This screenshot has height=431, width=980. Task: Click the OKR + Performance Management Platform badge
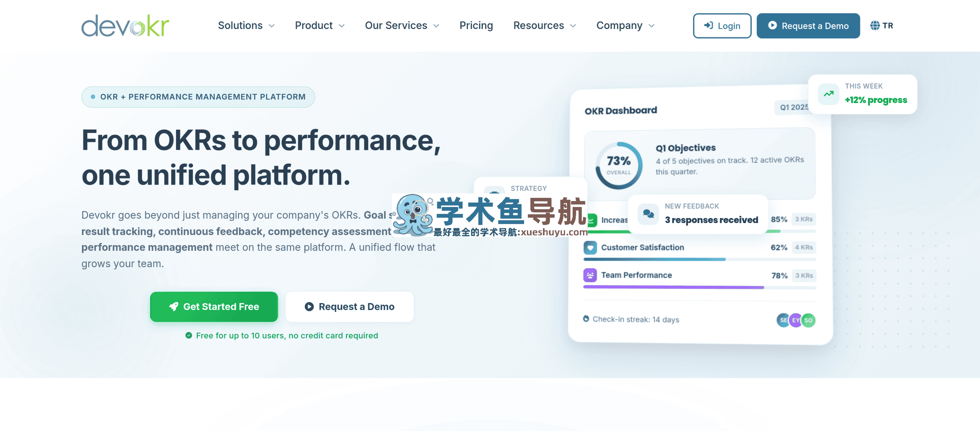click(x=198, y=97)
